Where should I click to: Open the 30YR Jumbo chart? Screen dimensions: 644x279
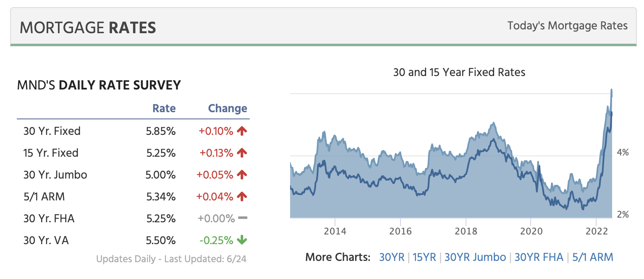click(x=475, y=257)
